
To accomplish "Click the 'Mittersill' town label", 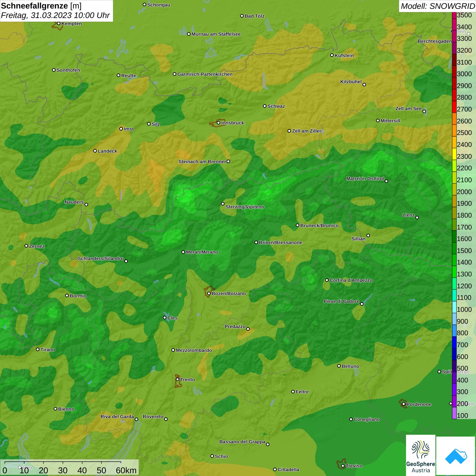I will pos(390,121).
